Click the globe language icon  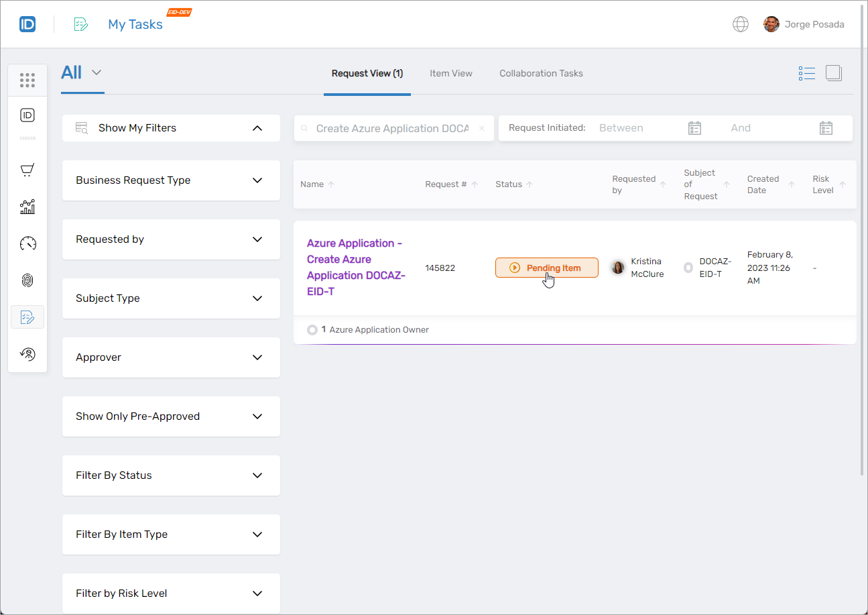(x=740, y=25)
